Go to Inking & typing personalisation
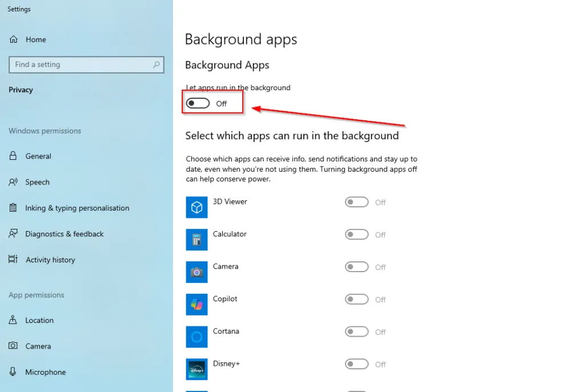 [77, 208]
